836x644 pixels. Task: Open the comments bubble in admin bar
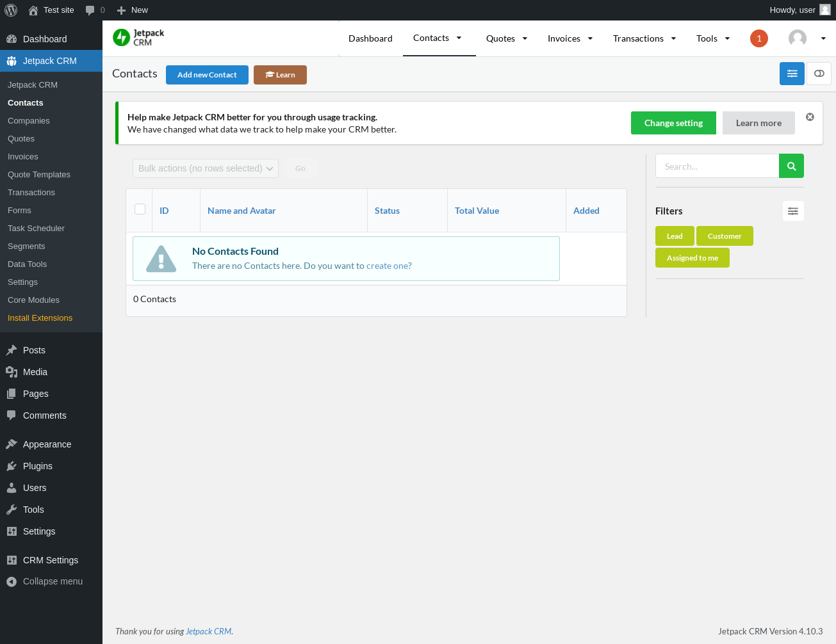(x=90, y=10)
